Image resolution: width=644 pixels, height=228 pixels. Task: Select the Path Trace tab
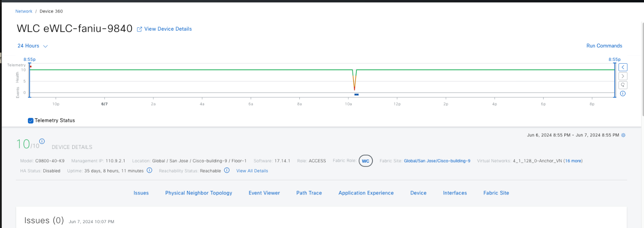click(x=309, y=193)
